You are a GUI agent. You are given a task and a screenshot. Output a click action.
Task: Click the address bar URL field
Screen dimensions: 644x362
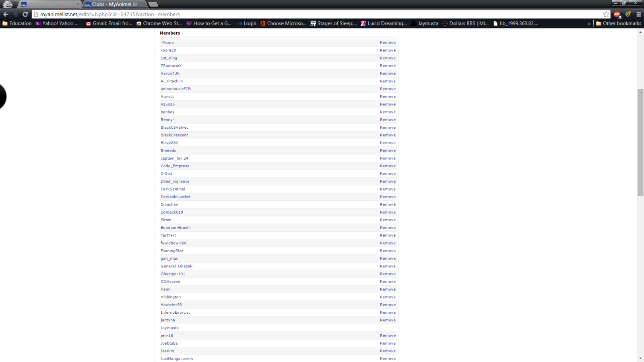pos(314,14)
